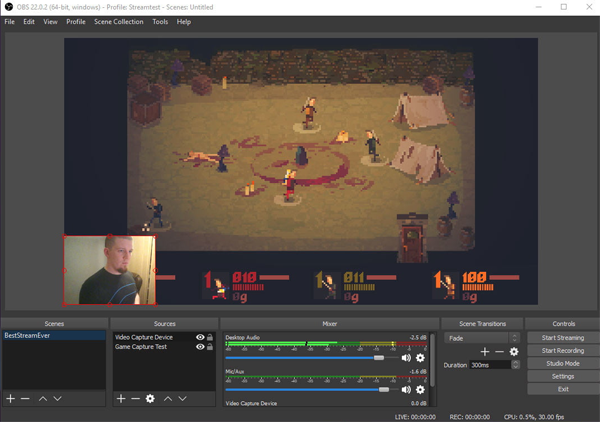
Task: Toggle visibility of Video Capture Device
Action: [x=200, y=337]
